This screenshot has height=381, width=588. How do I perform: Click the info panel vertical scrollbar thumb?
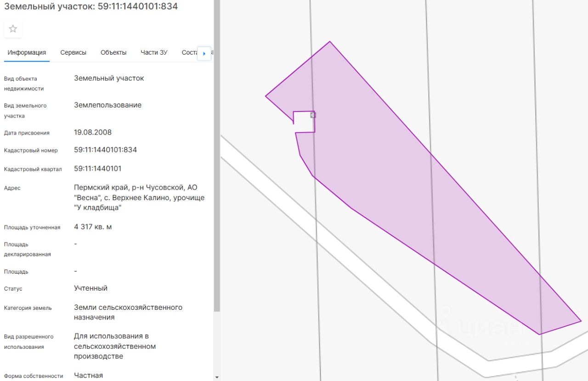[x=217, y=156]
